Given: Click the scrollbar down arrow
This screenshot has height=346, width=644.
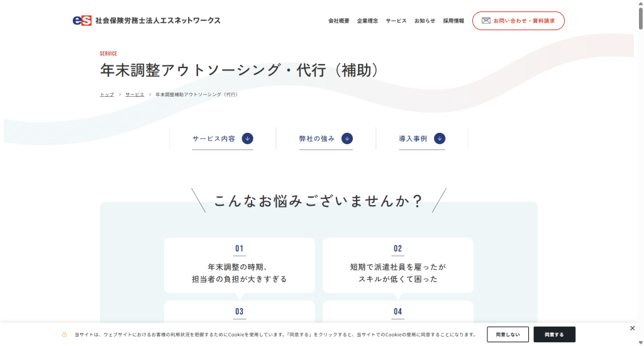Looking at the screenshot, I should [640, 342].
